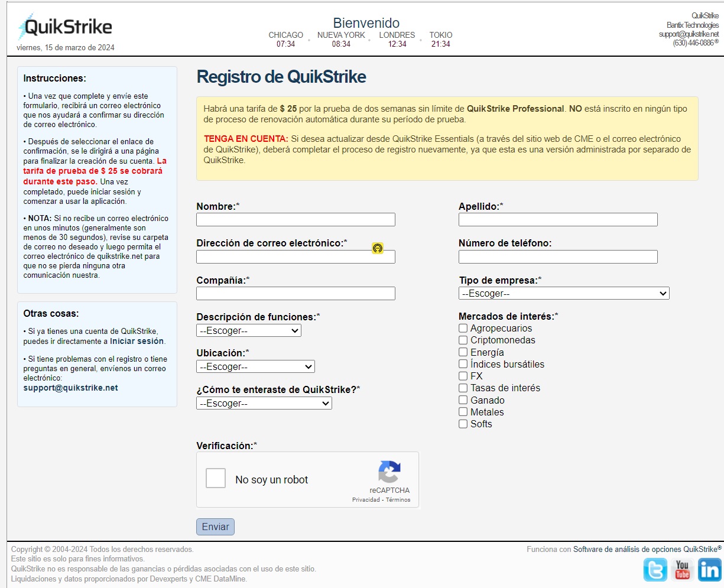The image size is (724, 588).
Task: Click the Dirección de correo electrónico field
Action: pyautogui.click(x=296, y=256)
